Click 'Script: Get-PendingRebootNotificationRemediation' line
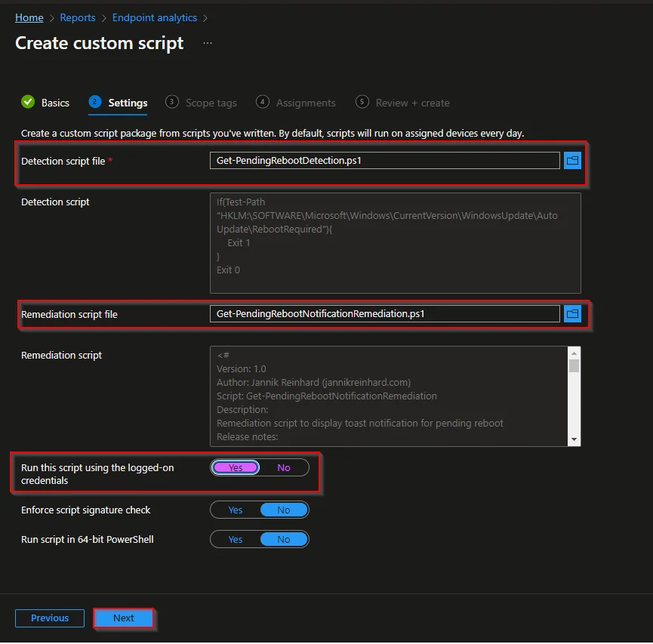 coord(326,396)
